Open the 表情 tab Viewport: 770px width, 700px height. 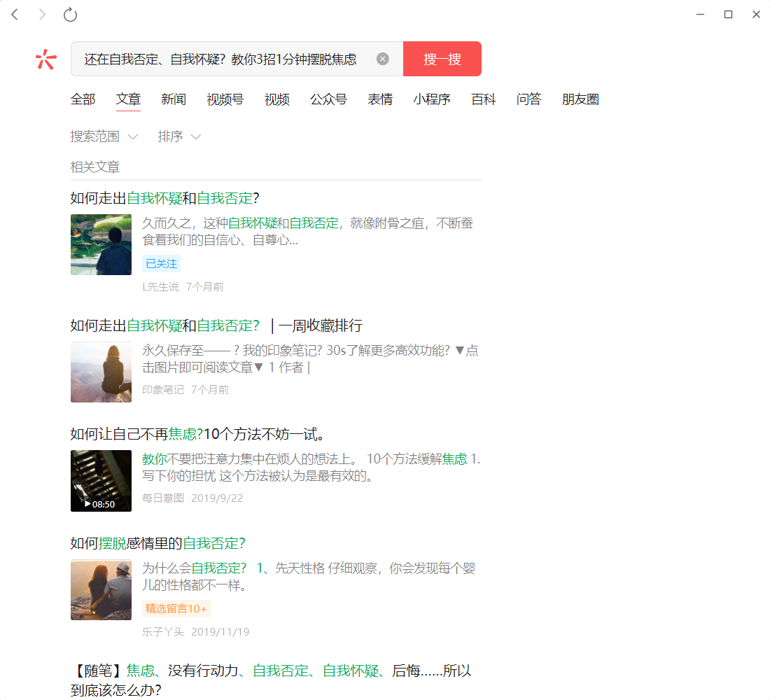[380, 99]
